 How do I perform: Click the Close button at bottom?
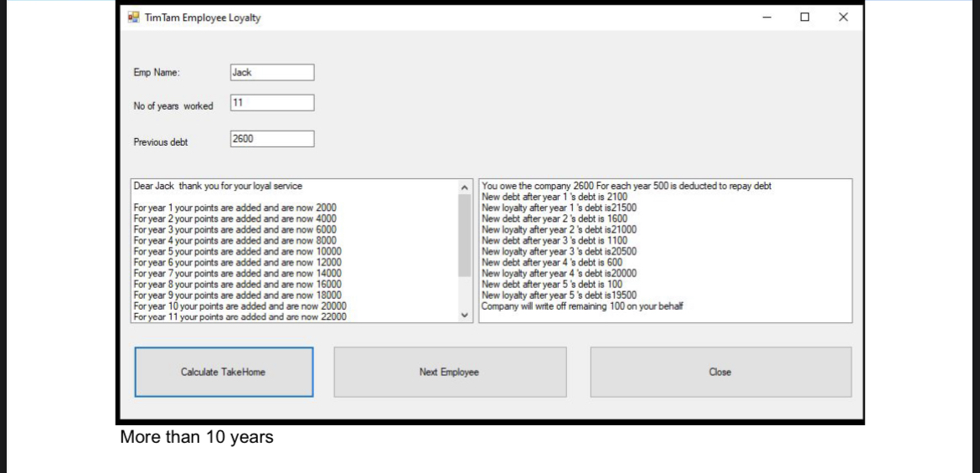[x=720, y=372]
